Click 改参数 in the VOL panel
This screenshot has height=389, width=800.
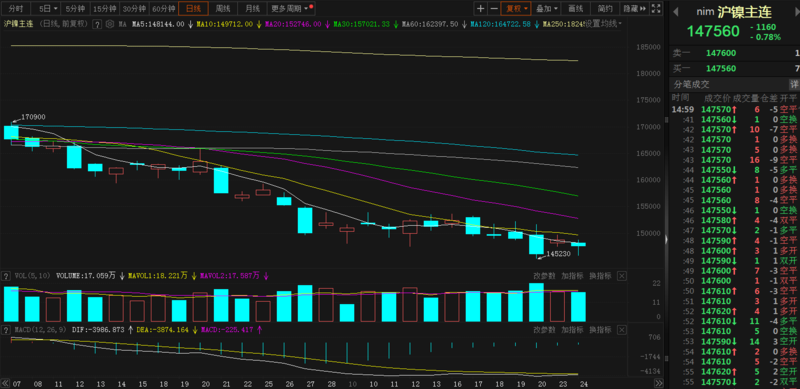(x=544, y=276)
